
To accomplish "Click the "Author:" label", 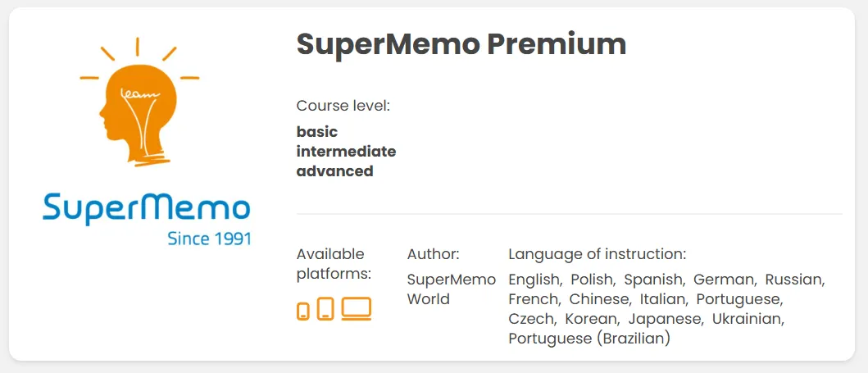I will 433,253.
